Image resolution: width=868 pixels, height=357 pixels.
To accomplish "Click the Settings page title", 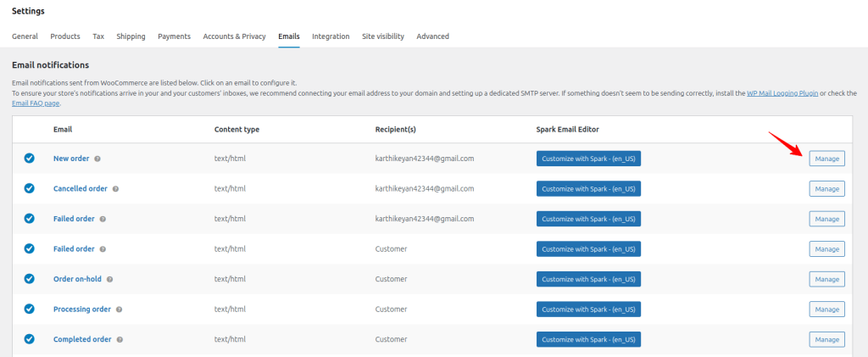I will [28, 11].
